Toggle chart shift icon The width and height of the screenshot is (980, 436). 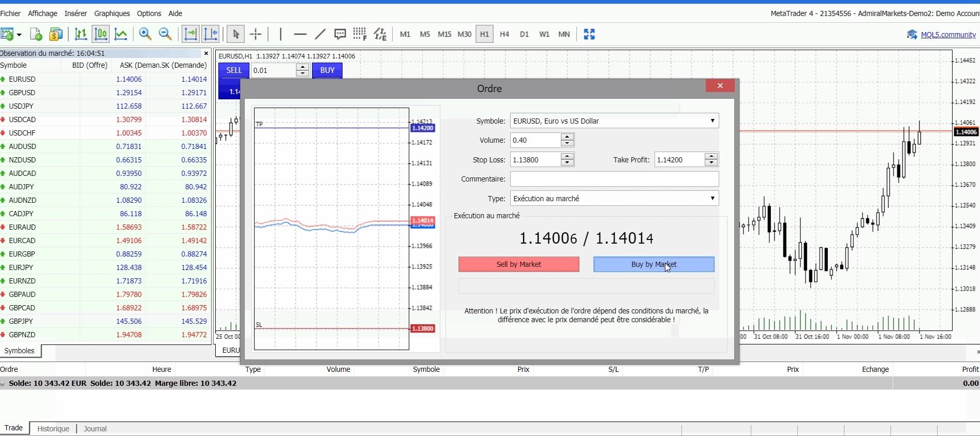click(211, 35)
